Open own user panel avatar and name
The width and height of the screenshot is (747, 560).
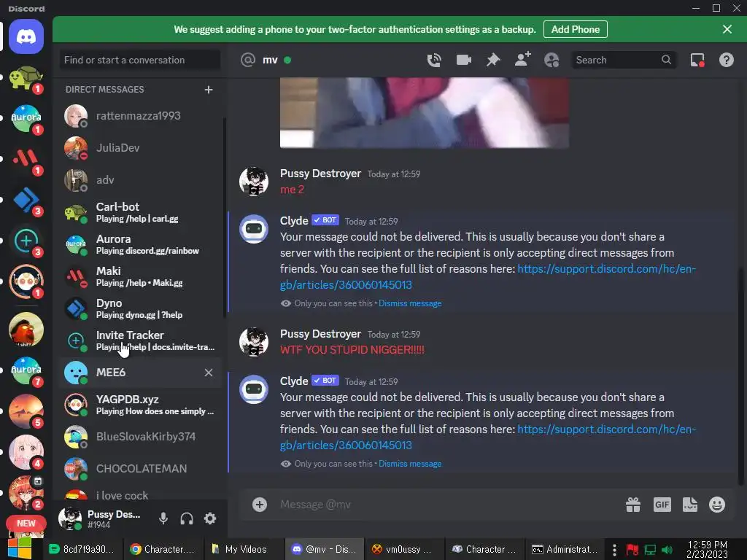point(104,518)
